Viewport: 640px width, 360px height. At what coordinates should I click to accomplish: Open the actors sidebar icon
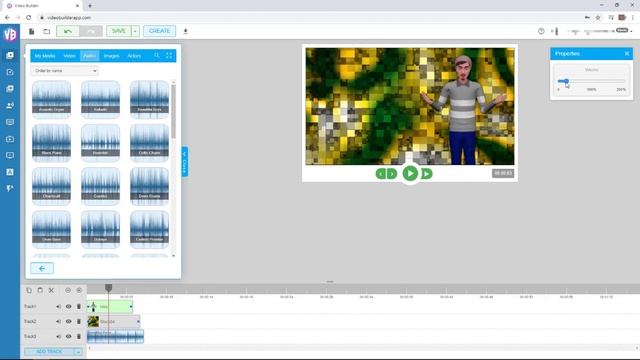pyautogui.click(x=10, y=105)
